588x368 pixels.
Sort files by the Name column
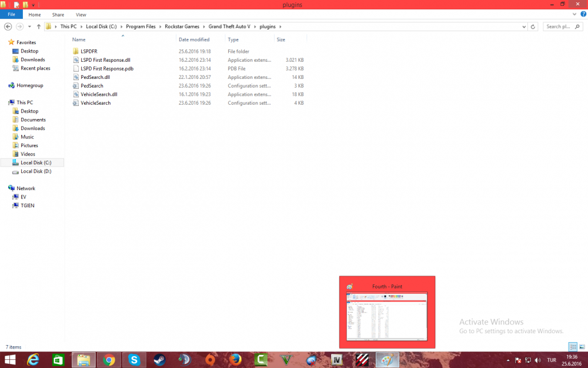79,39
